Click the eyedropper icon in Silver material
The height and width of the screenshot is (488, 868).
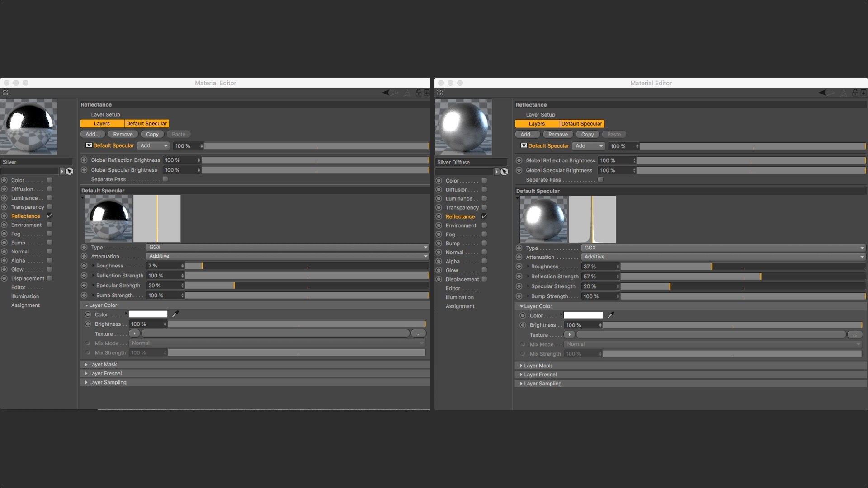175,314
